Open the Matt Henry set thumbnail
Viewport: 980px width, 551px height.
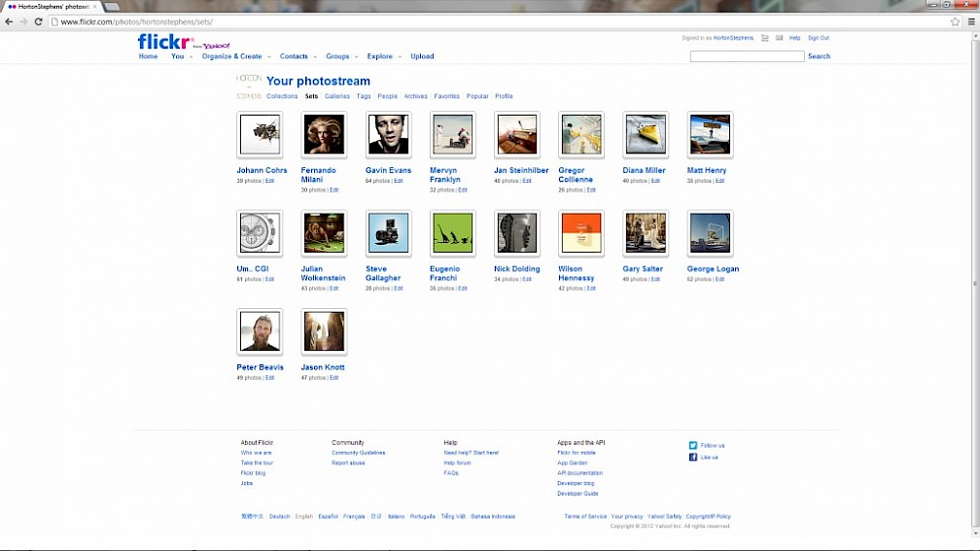[710, 134]
